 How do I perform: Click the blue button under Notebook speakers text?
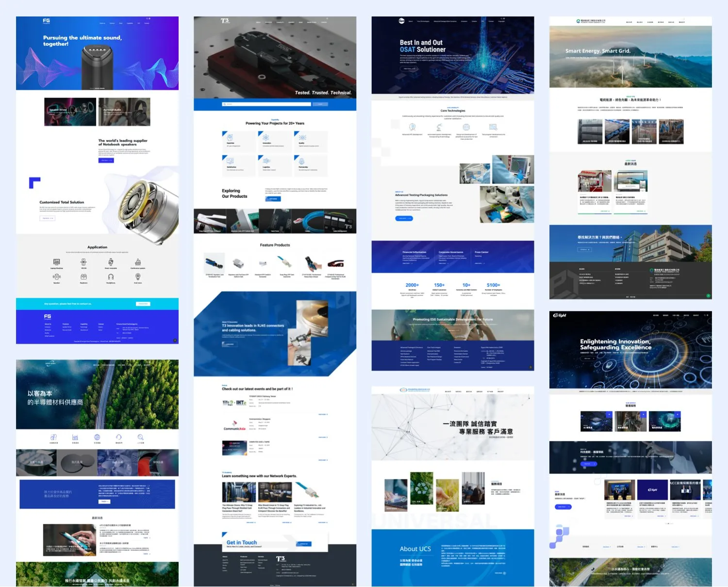pos(106,160)
